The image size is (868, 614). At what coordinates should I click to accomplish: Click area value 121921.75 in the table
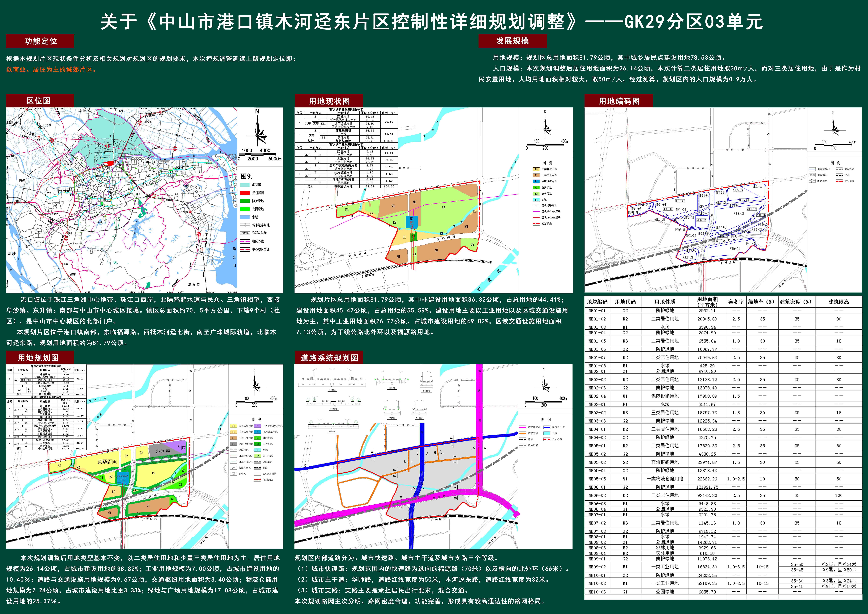[x=708, y=487]
